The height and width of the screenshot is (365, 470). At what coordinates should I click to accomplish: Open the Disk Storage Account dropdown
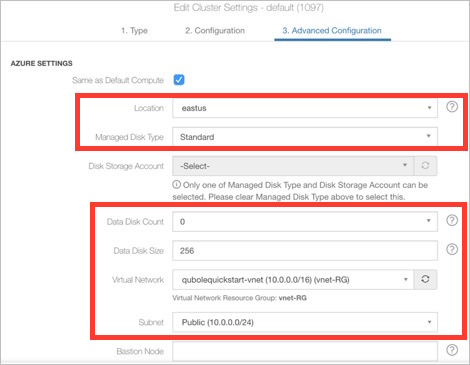(x=293, y=166)
